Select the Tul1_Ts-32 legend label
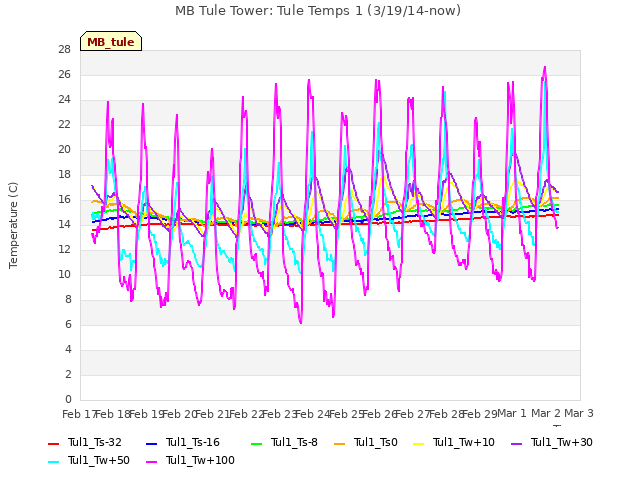This screenshot has width=640, height=480. (x=95, y=442)
